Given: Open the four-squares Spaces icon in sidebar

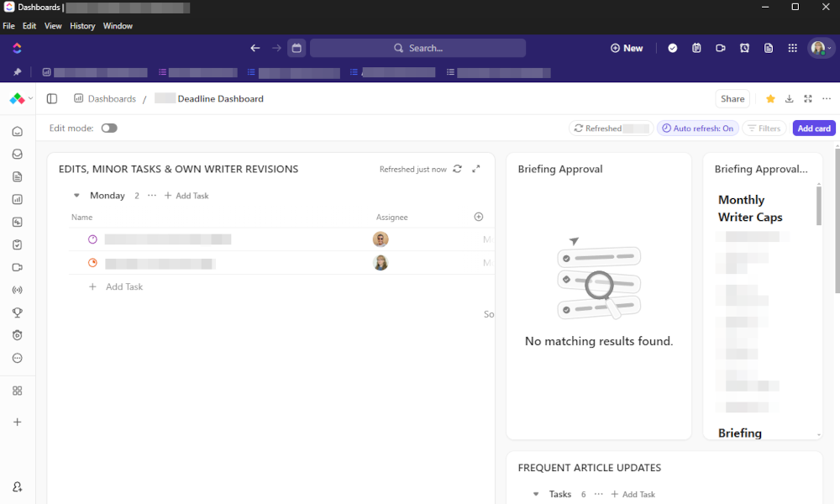Looking at the screenshot, I should (x=17, y=391).
